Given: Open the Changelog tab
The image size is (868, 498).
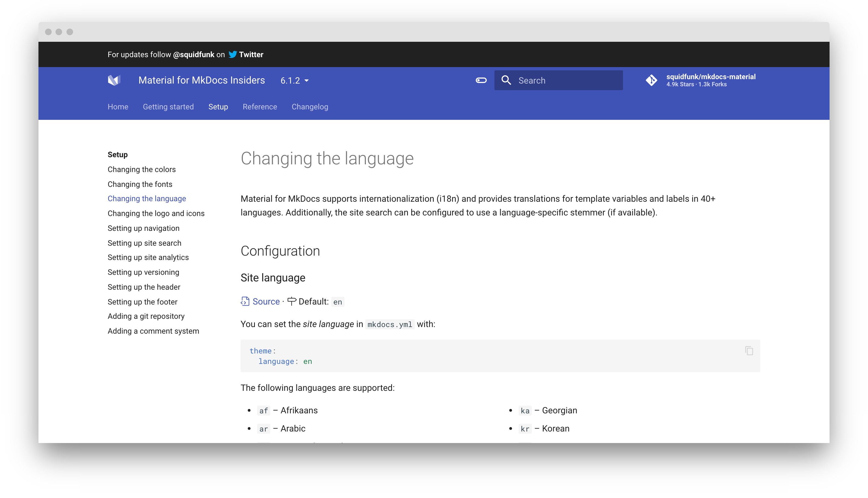Looking at the screenshot, I should [310, 107].
